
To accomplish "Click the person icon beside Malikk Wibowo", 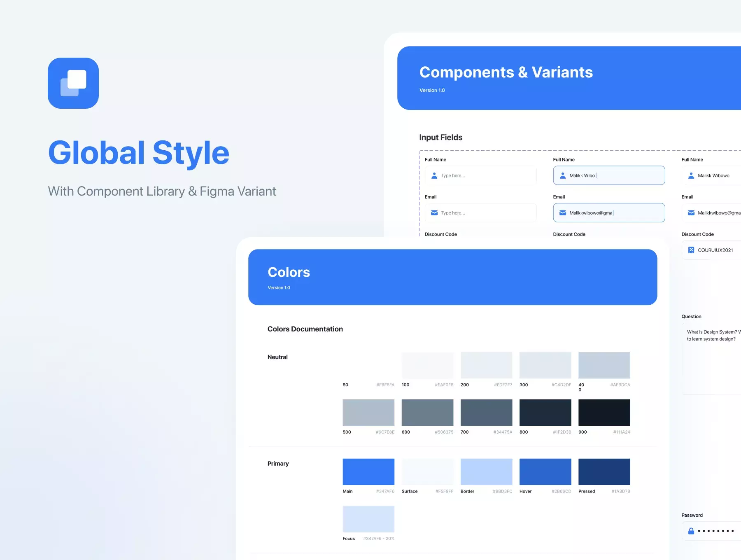I will coord(691,175).
